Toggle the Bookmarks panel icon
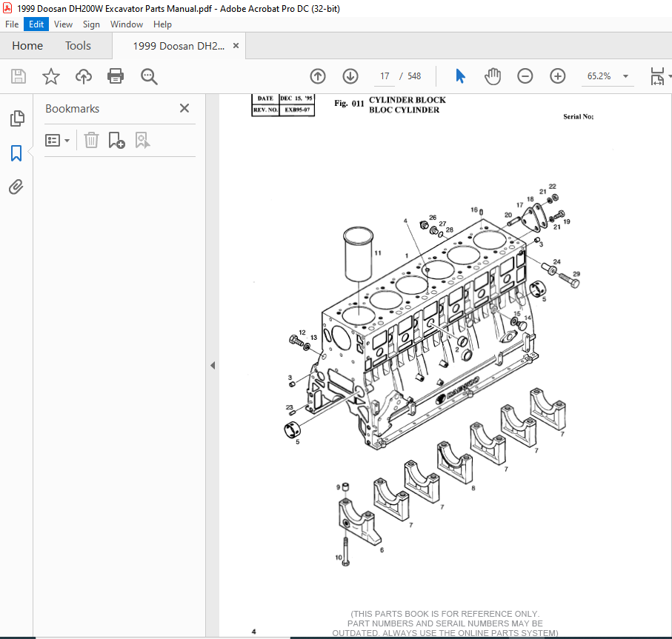Viewport: 672px width, 639px height. [x=16, y=153]
